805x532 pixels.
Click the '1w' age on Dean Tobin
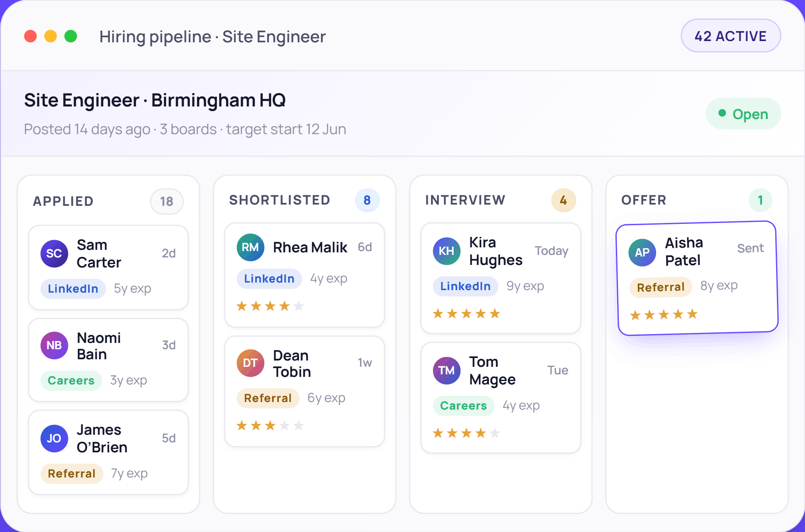tap(365, 363)
